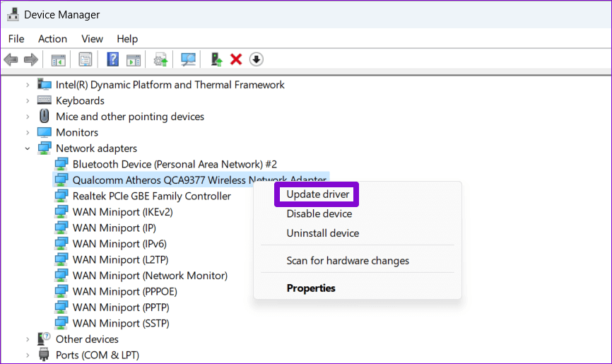The width and height of the screenshot is (612, 364).
Task: Click the Help question mark toolbar icon
Action: (112, 59)
